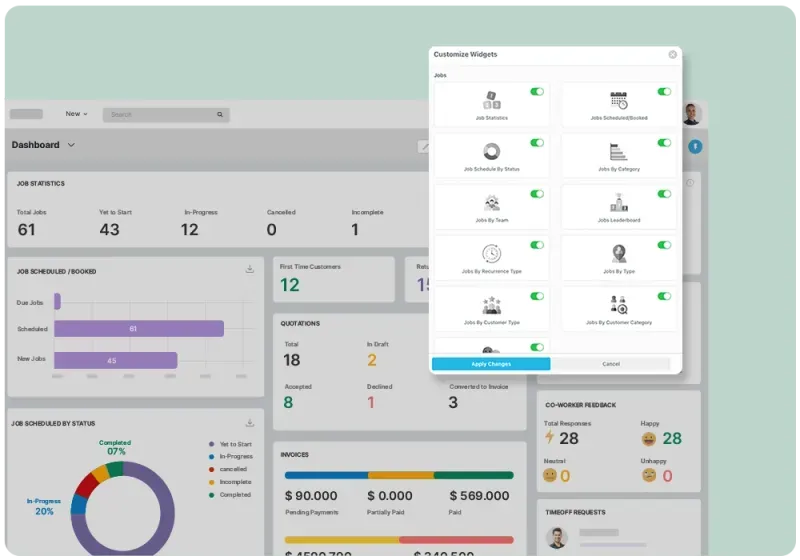800x560 pixels.
Task: Click the Jobs By Recurrence Type clock icon
Action: (x=491, y=253)
